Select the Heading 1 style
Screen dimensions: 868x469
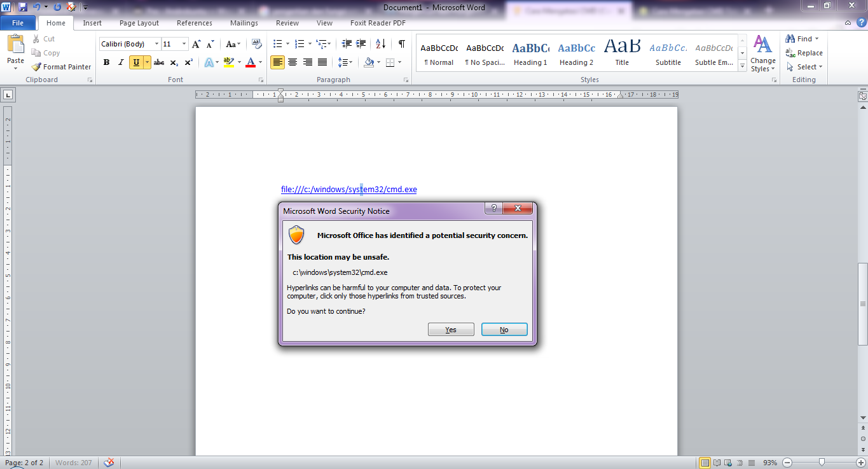pyautogui.click(x=530, y=53)
